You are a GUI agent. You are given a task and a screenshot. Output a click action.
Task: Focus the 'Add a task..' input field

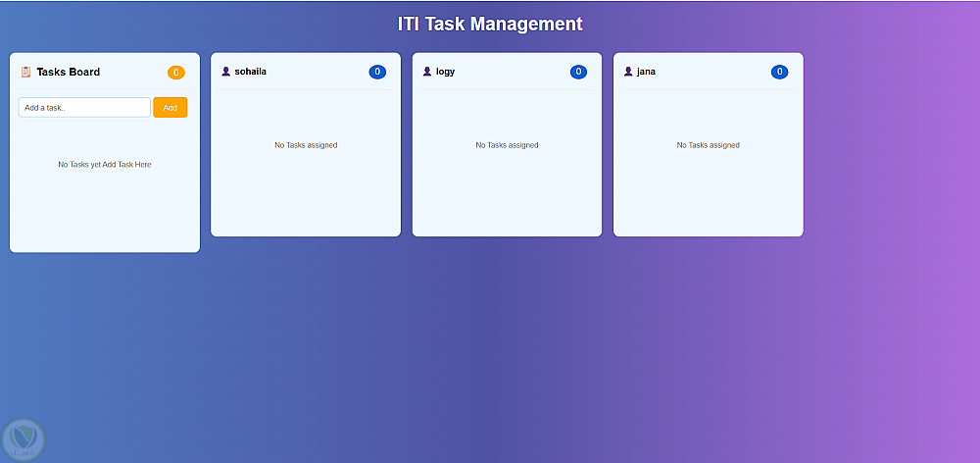pos(84,108)
